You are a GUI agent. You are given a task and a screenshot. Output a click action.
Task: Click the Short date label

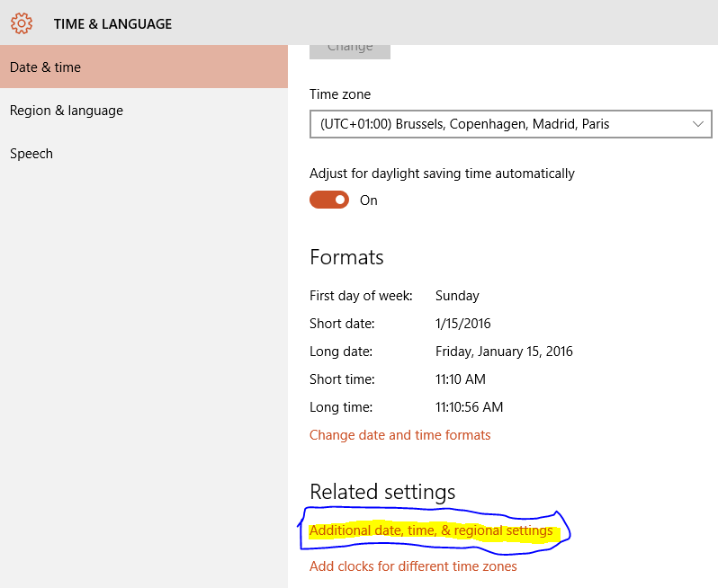point(342,324)
